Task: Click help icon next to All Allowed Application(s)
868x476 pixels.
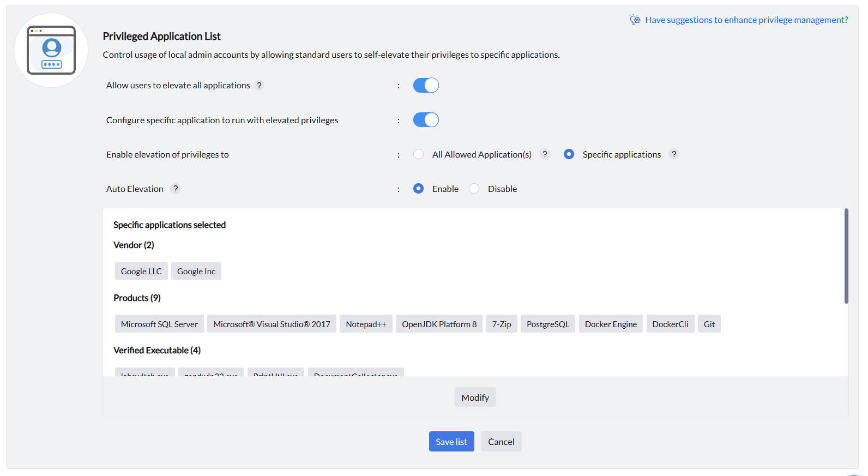Action: tap(544, 154)
